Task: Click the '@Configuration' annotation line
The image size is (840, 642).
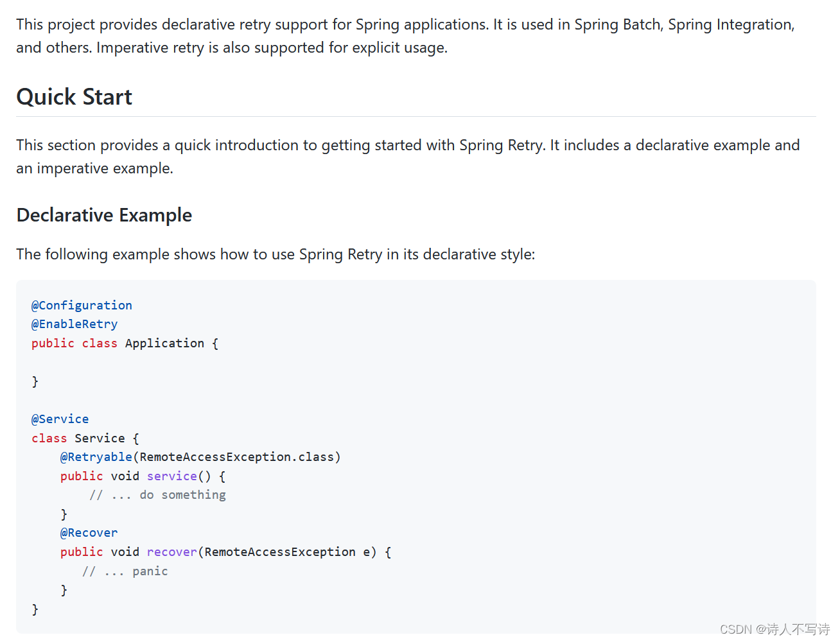Action: pyautogui.click(x=82, y=306)
